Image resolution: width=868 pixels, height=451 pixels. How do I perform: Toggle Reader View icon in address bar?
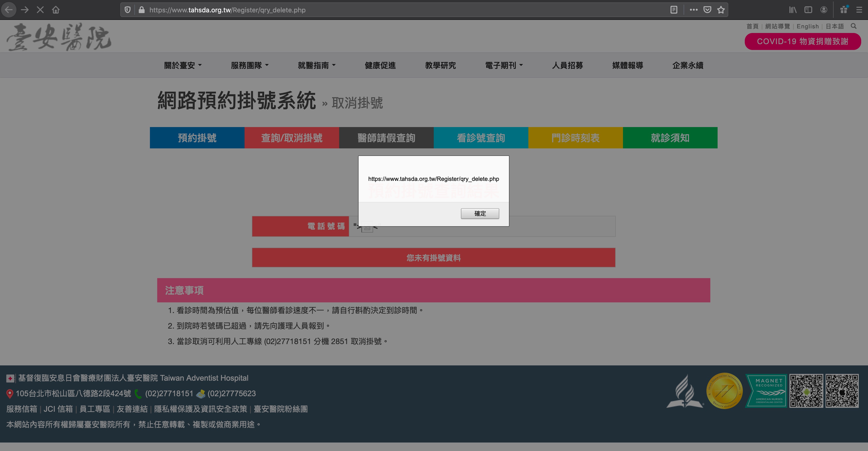(674, 10)
